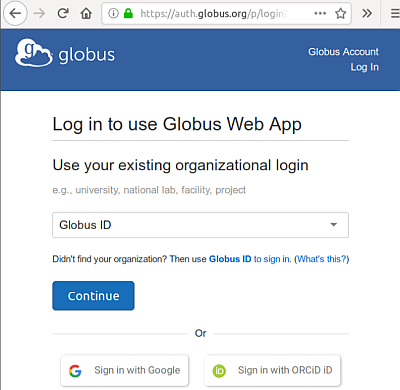400x390 pixels.
Task: Open the site information icon in address bar
Action: pos(113,13)
